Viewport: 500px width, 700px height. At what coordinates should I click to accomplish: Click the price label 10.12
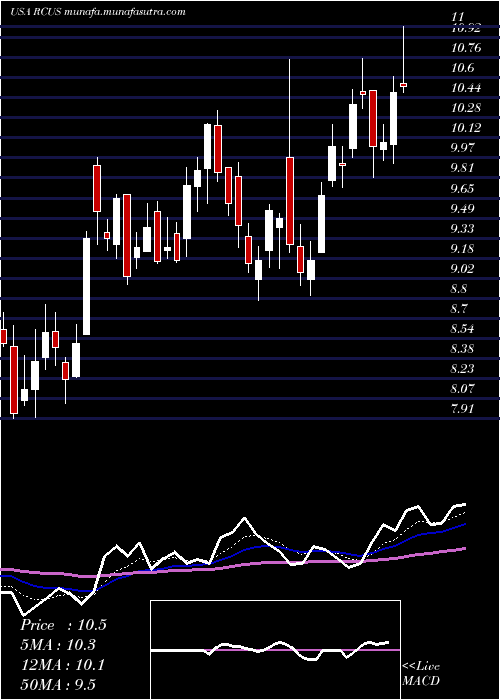tap(466, 128)
